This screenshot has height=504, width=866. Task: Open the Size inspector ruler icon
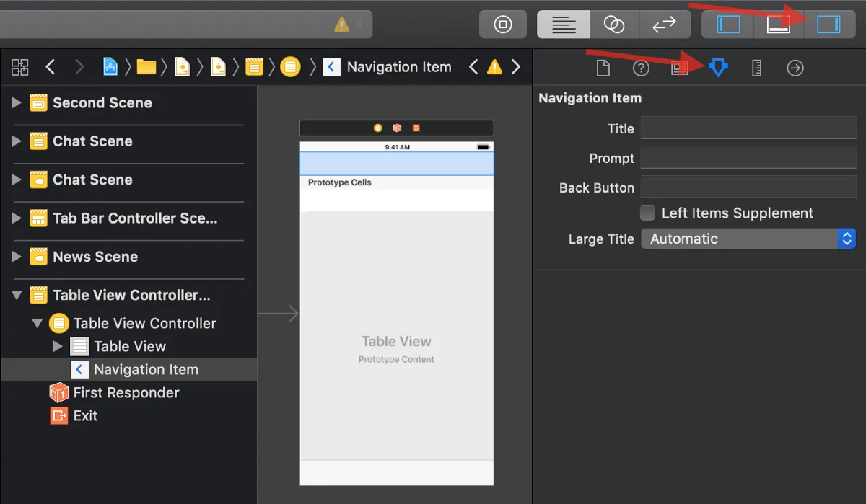(x=756, y=68)
